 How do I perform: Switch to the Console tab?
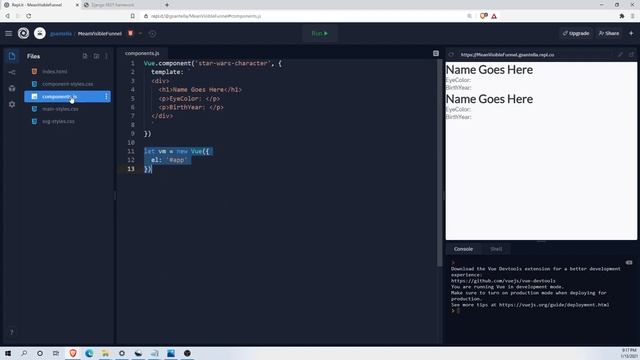click(463, 249)
